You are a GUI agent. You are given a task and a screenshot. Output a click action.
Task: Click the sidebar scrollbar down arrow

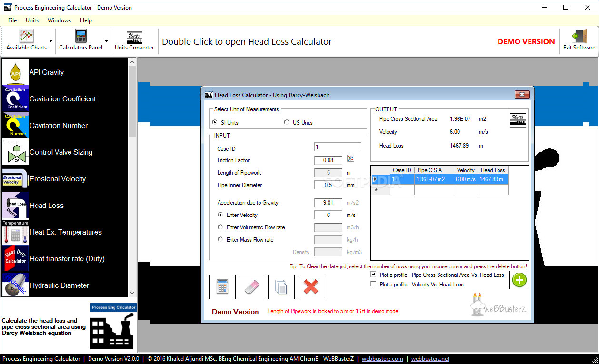point(132,293)
